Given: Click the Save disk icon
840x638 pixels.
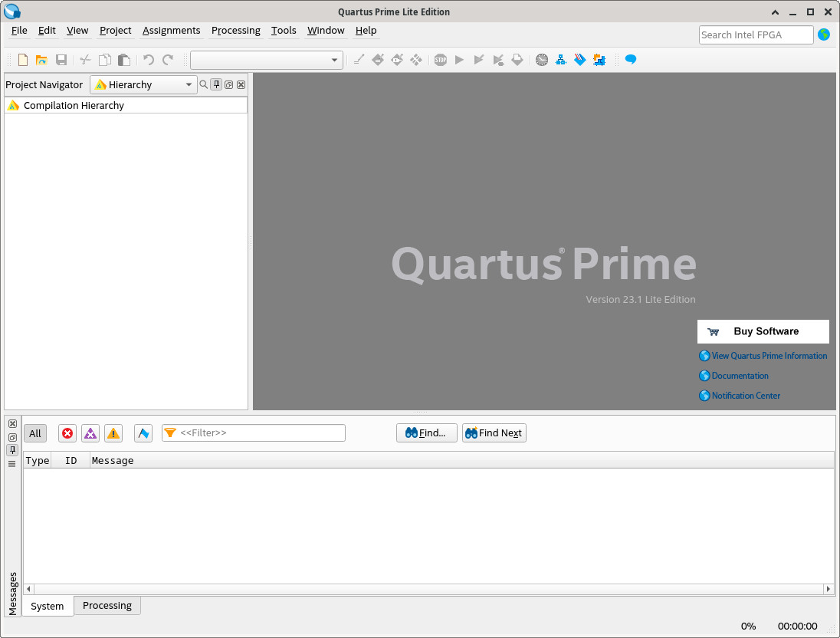Looking at the screenshot, I should point(61,60).
